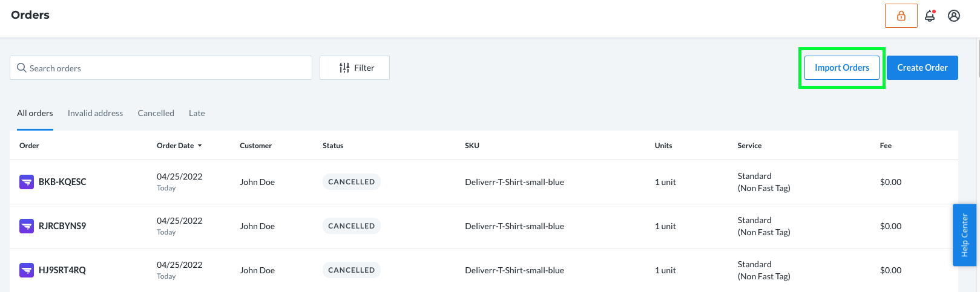980x292 pixels.
Task: Click the Create Order button
Action: pos(922,68)
